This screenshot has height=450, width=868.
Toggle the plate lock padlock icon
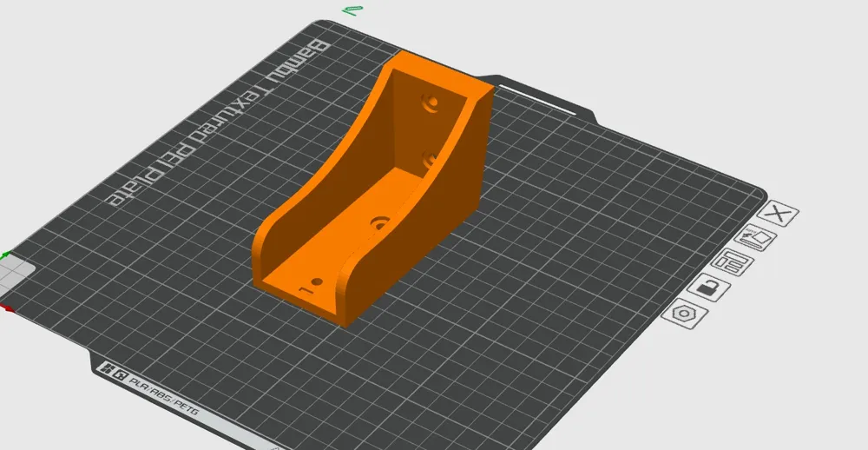click(x=708, y=288)
